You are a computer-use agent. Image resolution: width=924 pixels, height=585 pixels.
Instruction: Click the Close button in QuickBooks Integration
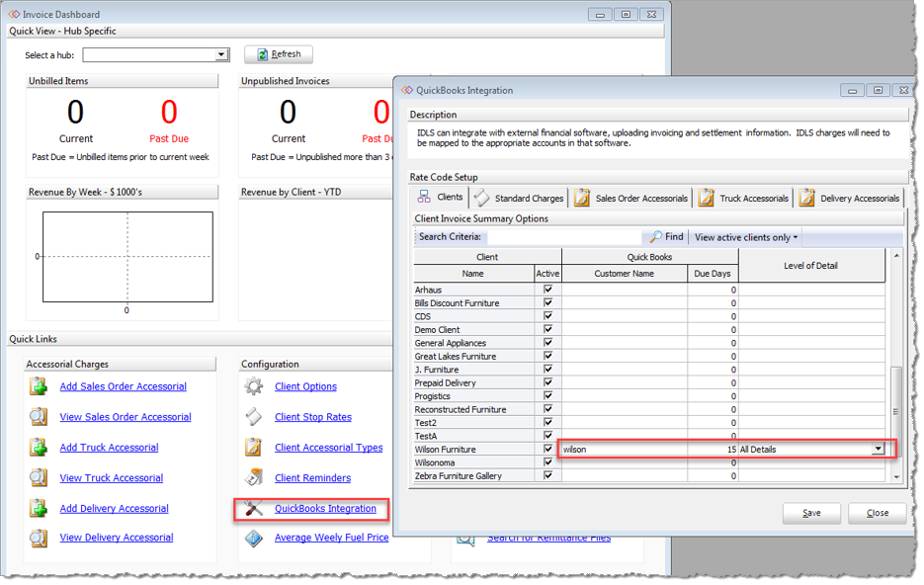tap(878, 513)
